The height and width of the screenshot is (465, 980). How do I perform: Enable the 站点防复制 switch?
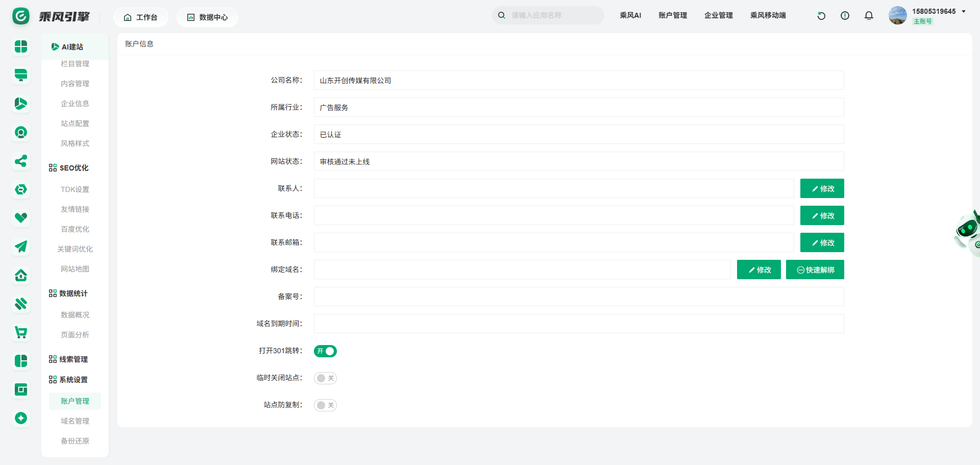325,405
